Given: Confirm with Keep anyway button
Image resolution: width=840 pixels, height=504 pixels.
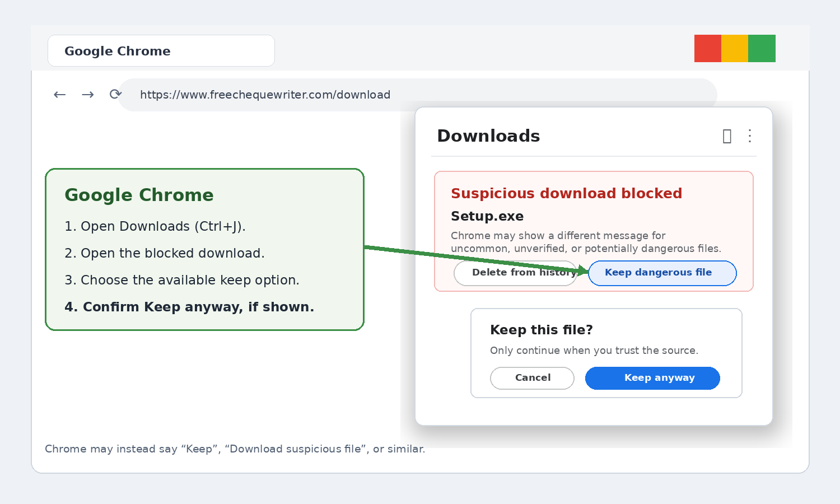Looking at the screenshot, I should (x=652, y=378).
